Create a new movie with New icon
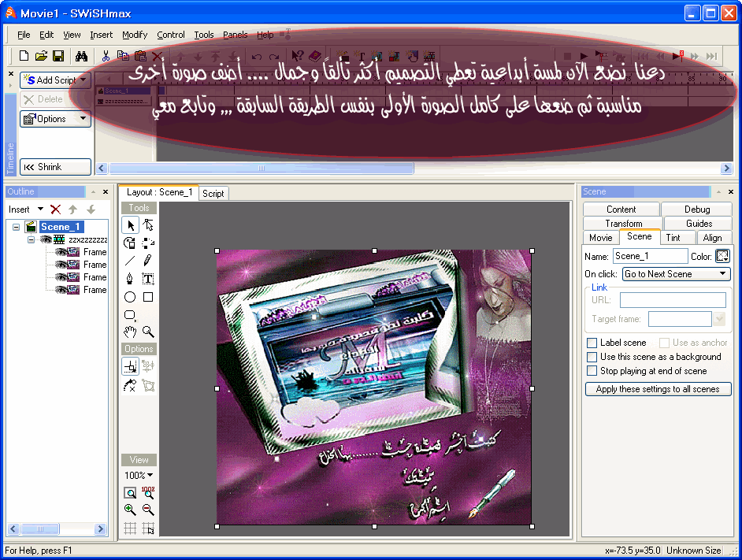742x560 pixels. click(24, 56)
